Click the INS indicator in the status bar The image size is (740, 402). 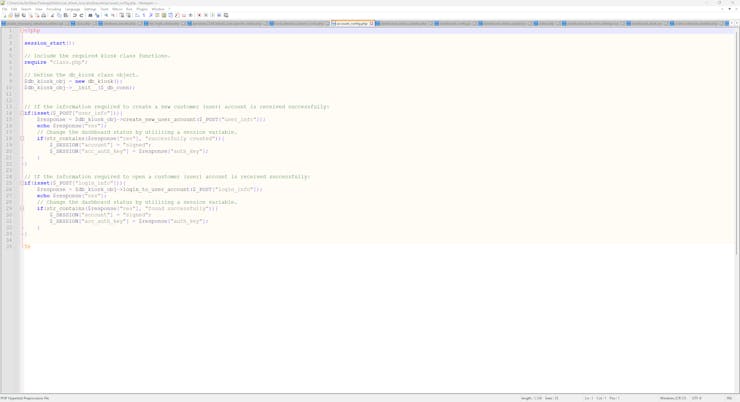[x=730, y=398]
